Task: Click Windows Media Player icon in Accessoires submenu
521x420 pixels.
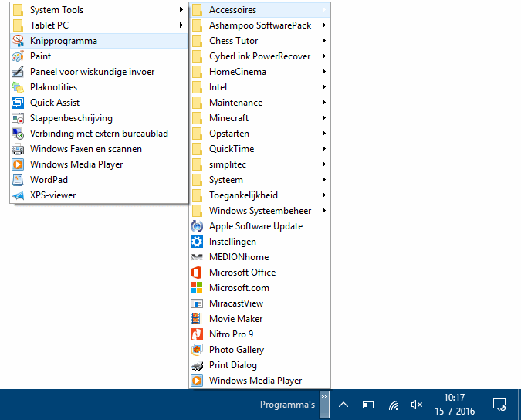Action: (18, 164)
